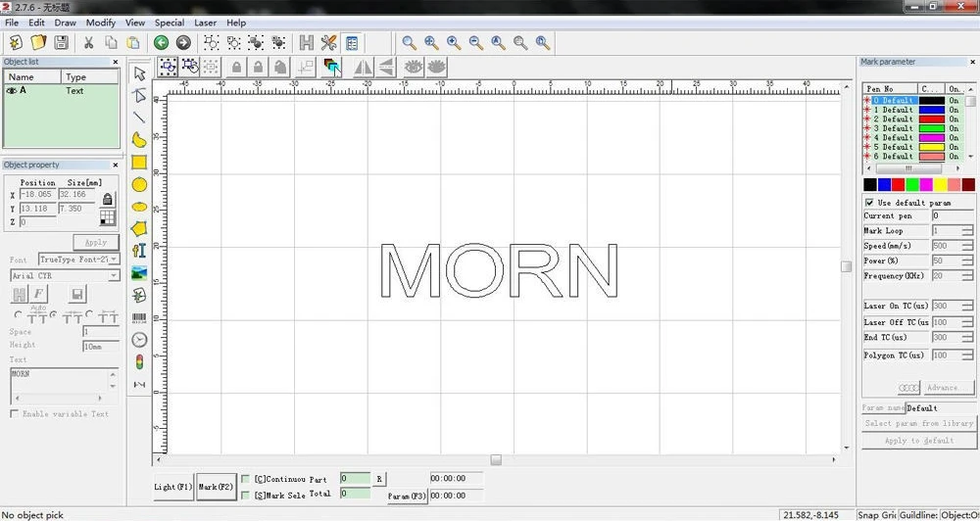Click Select param from library
The width and height of the screenshot is (980, 521).
(x=919, y=423)
